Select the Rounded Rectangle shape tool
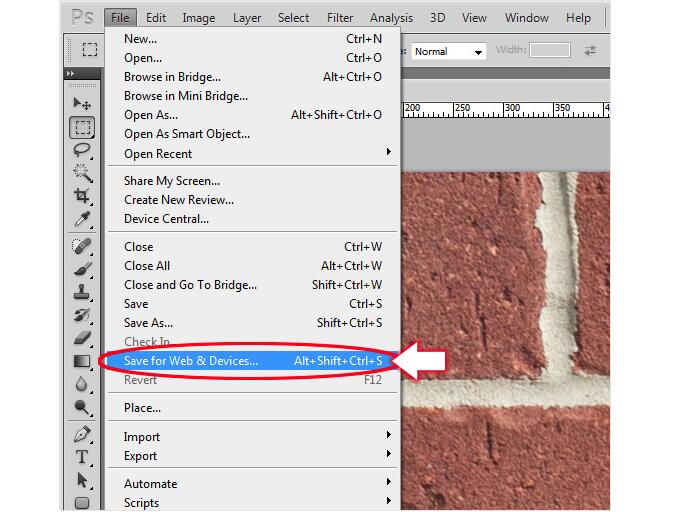Viewport: 696px width, 512px height. click(82, 503)
